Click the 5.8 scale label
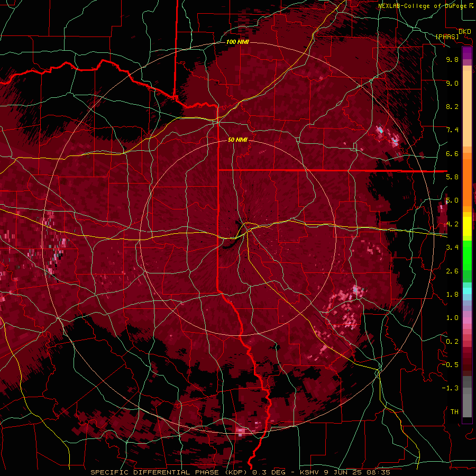Screen dimensions: 476x476 pyautogui.click(x=452, y=177)
